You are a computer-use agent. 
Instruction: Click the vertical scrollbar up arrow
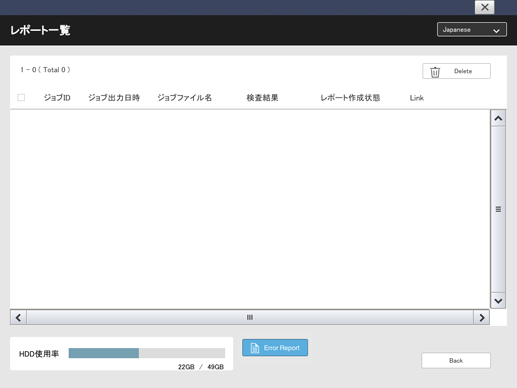click(498, 118)
